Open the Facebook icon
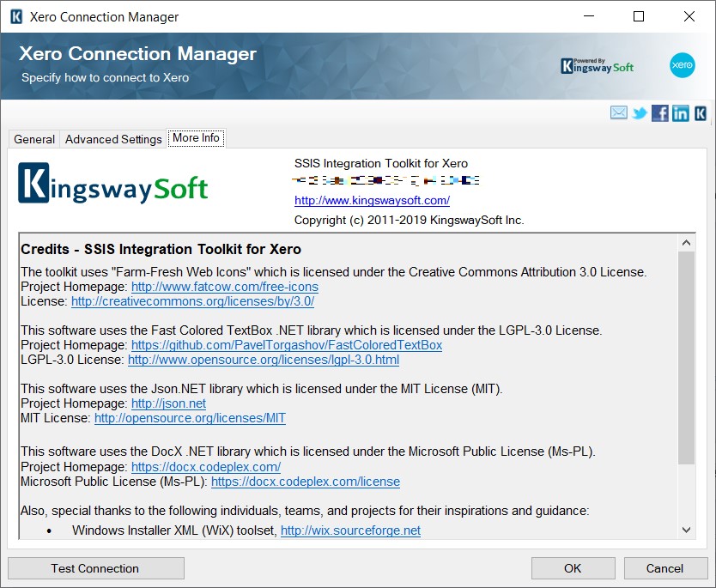The height and width of the screenshot is (588, 716). [x=660, y=112]
